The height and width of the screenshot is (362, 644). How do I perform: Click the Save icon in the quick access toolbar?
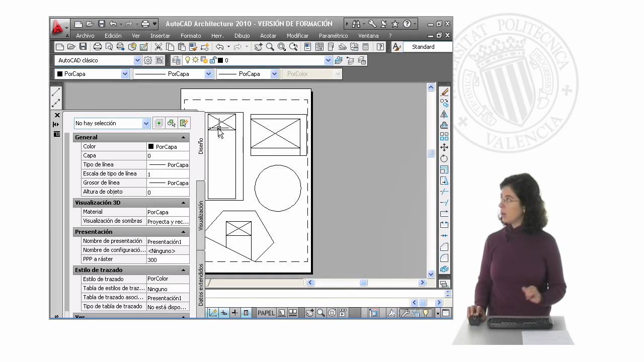pyautogui.click(x=102, y=24)
